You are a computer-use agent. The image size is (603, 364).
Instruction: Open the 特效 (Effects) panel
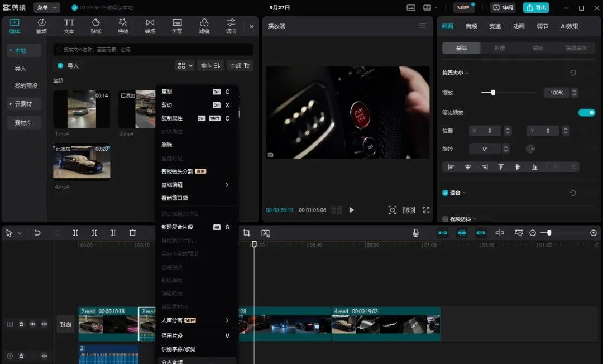point(123,26)
